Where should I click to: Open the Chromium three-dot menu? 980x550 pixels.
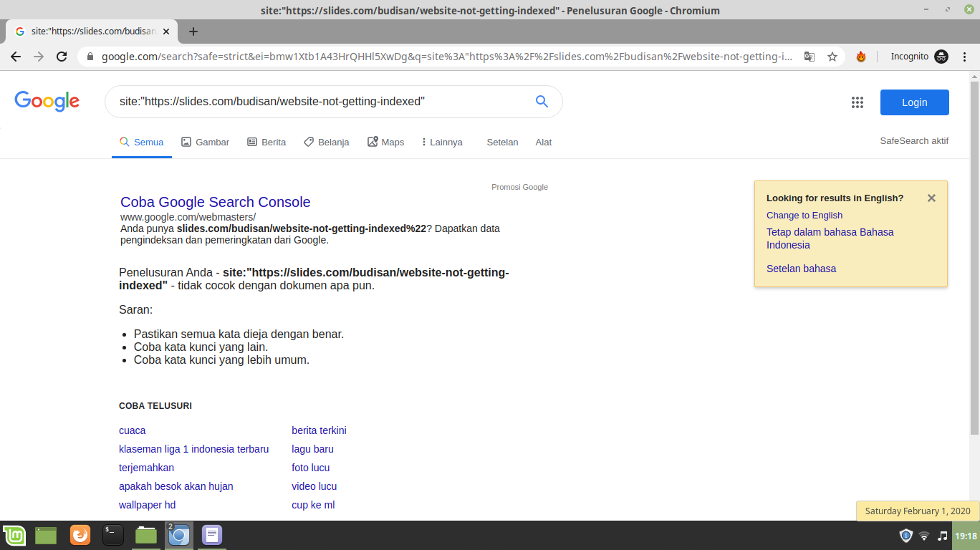965,57
